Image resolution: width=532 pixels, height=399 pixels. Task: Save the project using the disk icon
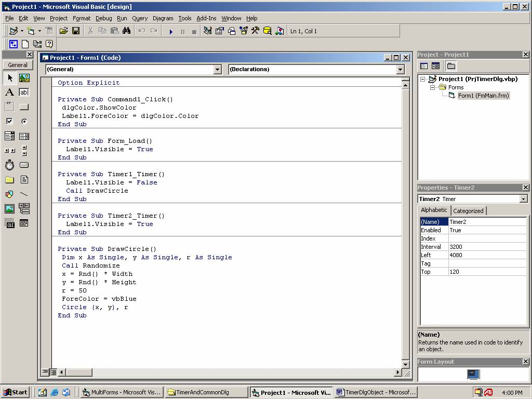[x=75, y=31]
